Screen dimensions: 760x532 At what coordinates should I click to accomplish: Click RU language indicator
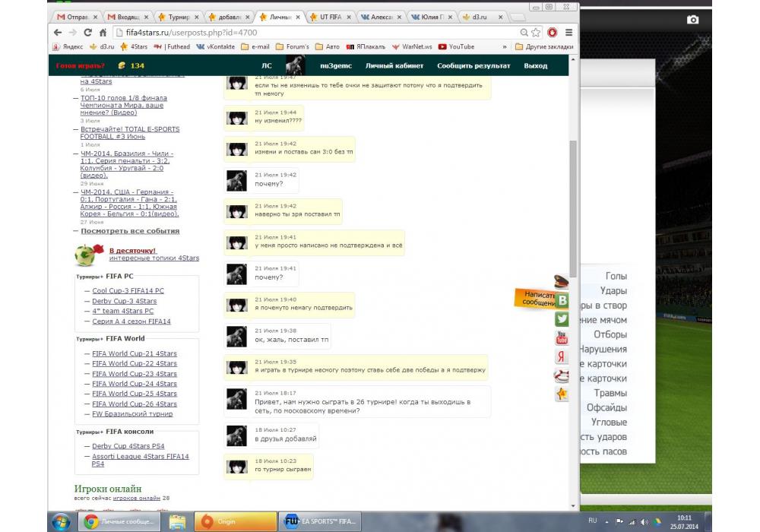pyautogui.click(x=592, y=521)
